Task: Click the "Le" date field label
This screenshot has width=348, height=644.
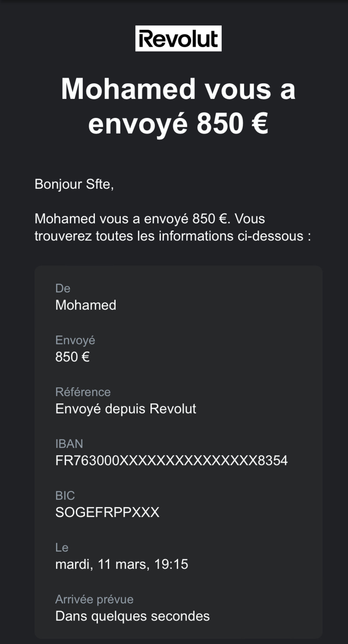Action: tap(62, 547)
